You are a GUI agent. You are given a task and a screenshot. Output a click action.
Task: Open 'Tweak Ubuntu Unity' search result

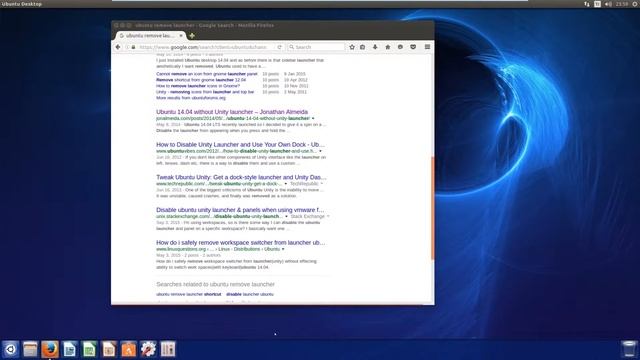pos(241,177)
